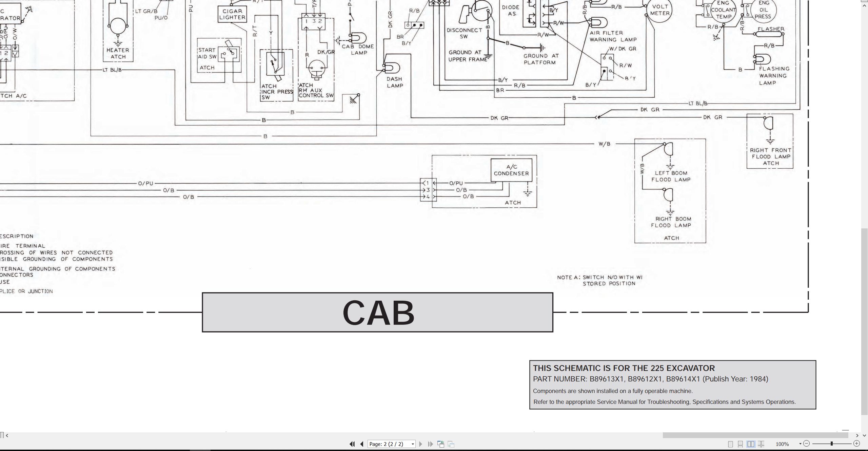Click the ENG OIL PRESS gauge
This screenshot has height=451, width=868.
tap(763, 10)
